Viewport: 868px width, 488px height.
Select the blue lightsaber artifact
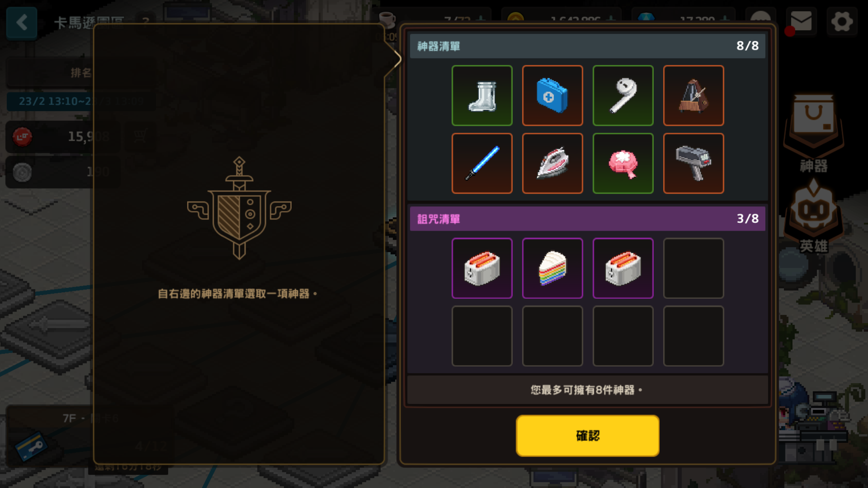482,163
